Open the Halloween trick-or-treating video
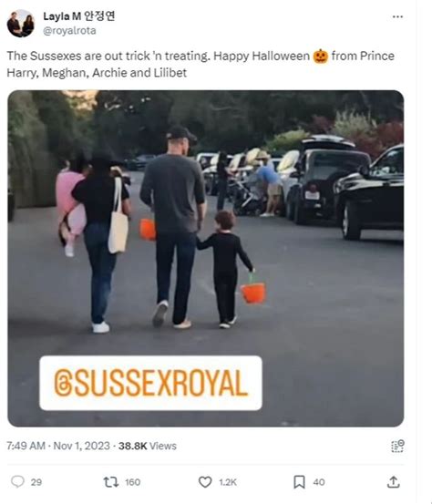The height and width of the screenshot is (504, 432). [206, 259]
